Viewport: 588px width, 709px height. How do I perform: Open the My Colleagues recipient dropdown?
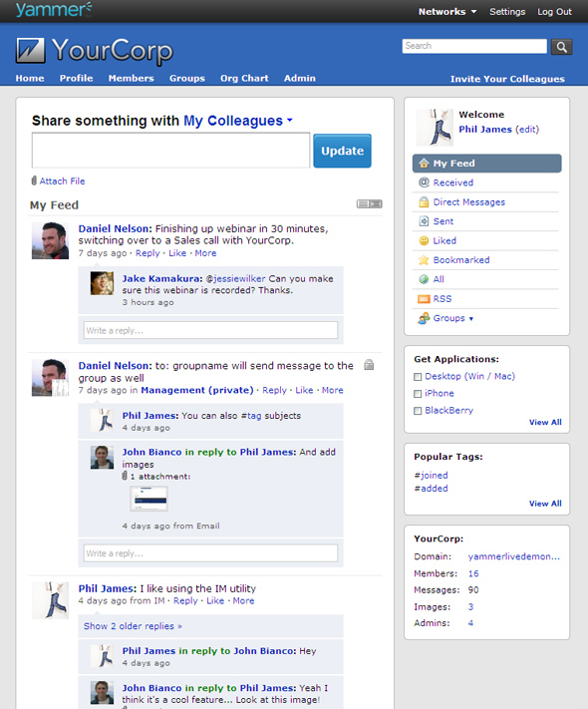238,121
